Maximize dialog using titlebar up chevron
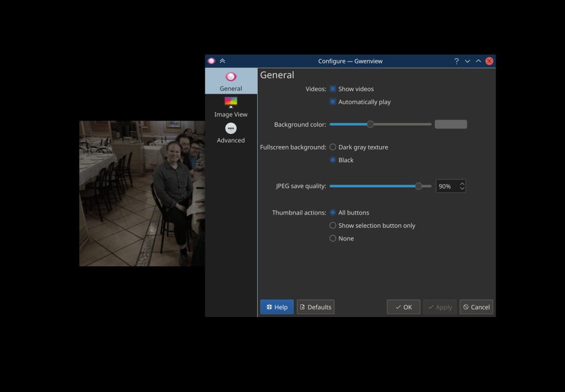The height and width of the screenshot is (392, 565). (x=478, y=61)
